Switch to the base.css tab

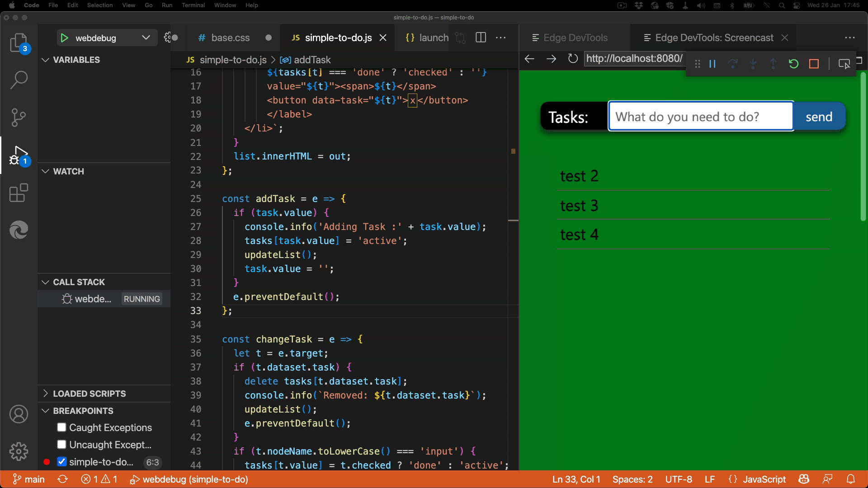[x=231, y=38]
